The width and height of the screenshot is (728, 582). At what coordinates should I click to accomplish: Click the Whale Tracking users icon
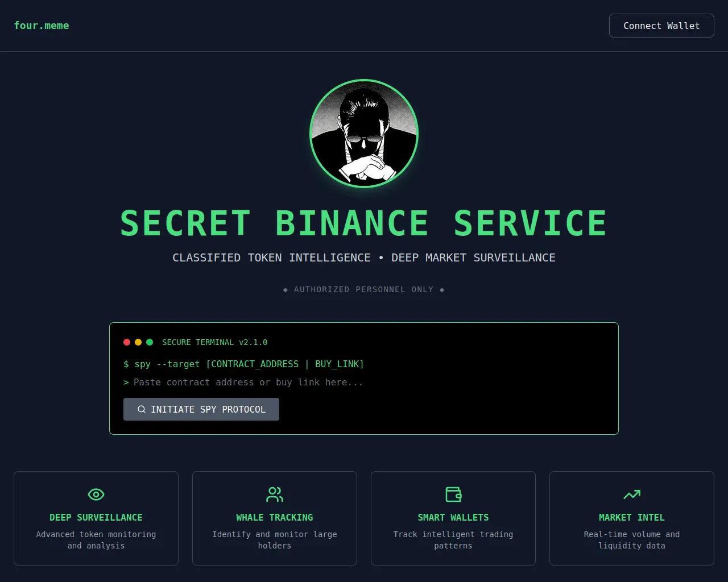[x=275, y=494]
